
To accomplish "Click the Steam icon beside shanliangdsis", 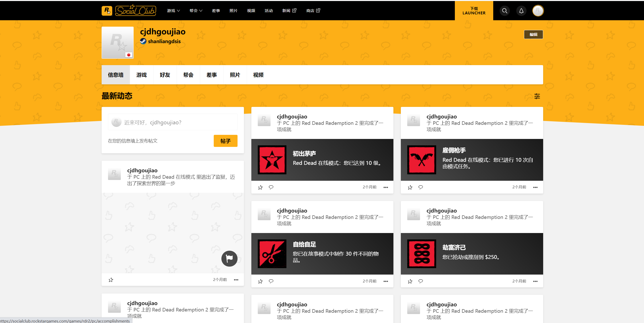I will pos(143,41).
